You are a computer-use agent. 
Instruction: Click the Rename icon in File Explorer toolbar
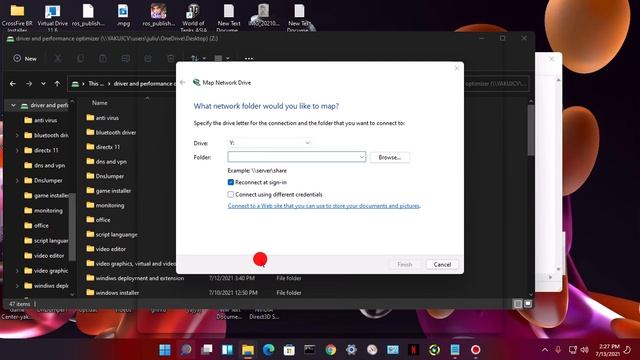125,59
